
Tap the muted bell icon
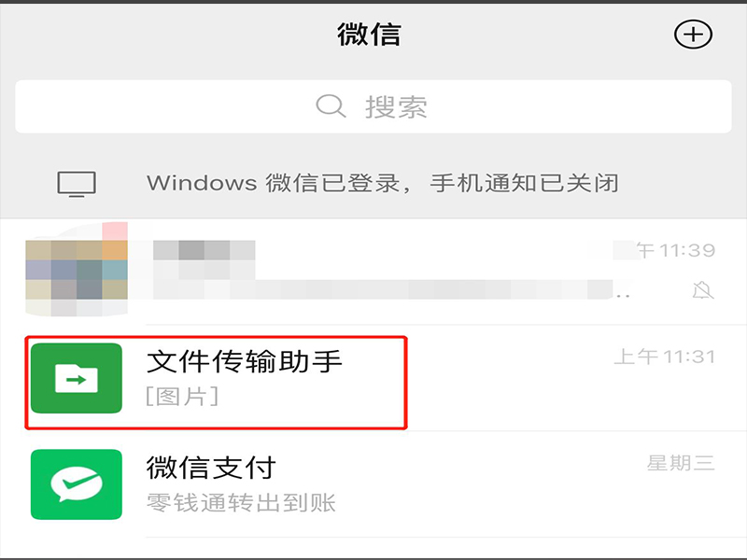pos(703,290)
